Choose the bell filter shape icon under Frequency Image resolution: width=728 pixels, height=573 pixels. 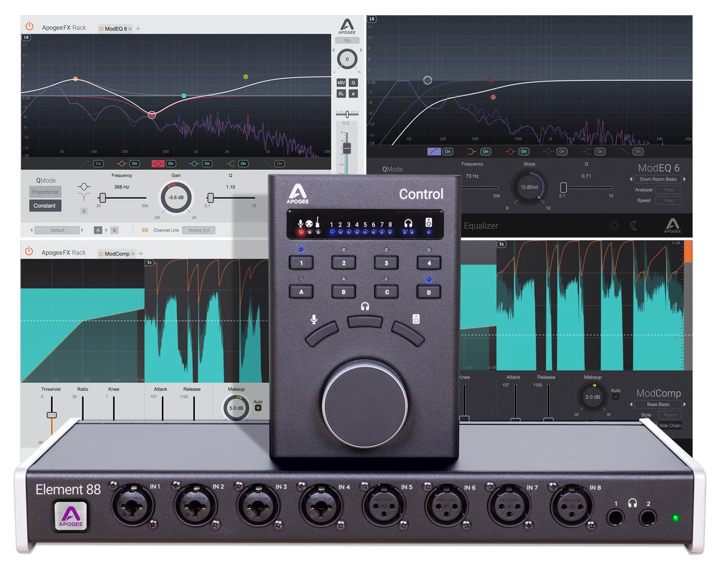tap(84, 187)
